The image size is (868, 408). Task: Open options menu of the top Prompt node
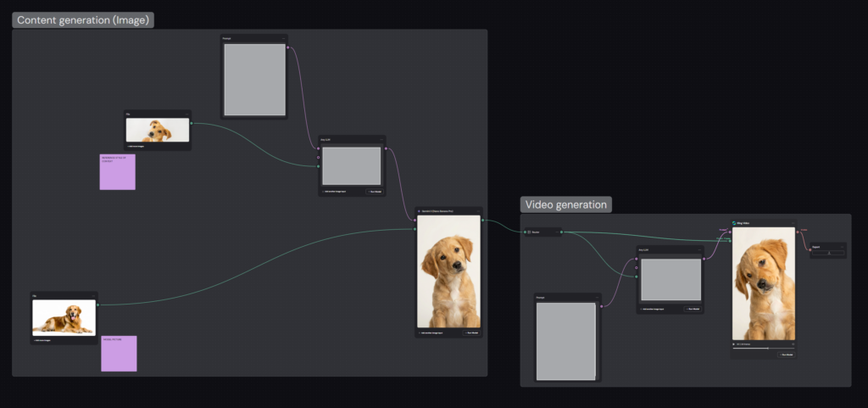pos(283,39)
